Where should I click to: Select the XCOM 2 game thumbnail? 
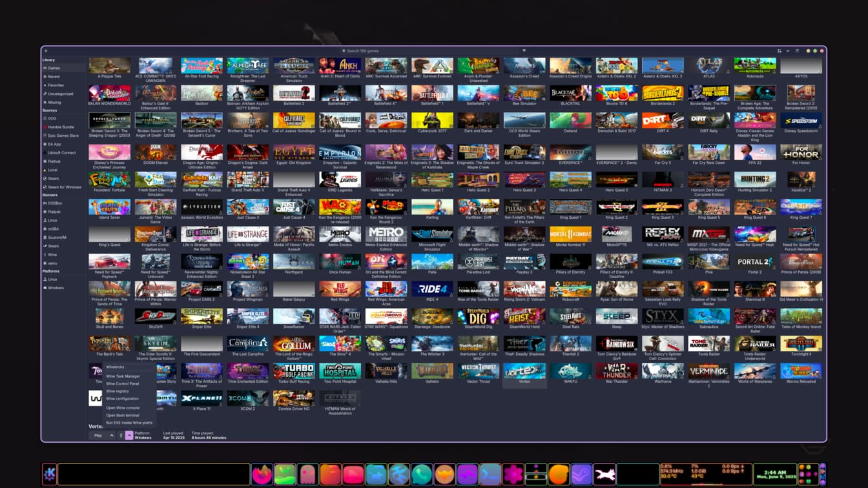click(248, 398)
